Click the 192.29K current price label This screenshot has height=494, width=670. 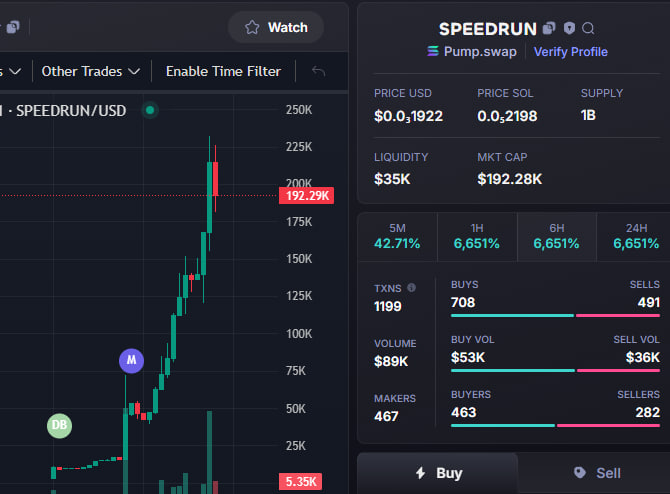(306, 196)
